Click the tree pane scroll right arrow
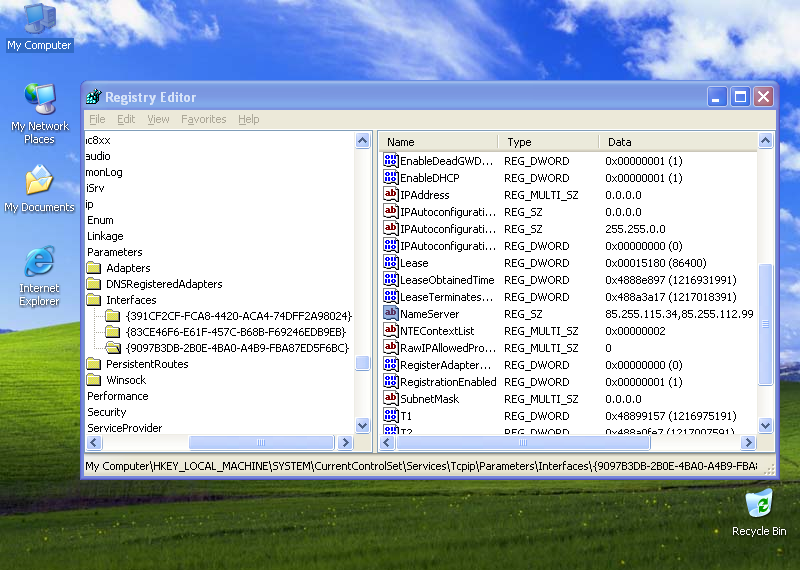Image resolution: width=800 pixels, height=570 pixels. (345, 442)
